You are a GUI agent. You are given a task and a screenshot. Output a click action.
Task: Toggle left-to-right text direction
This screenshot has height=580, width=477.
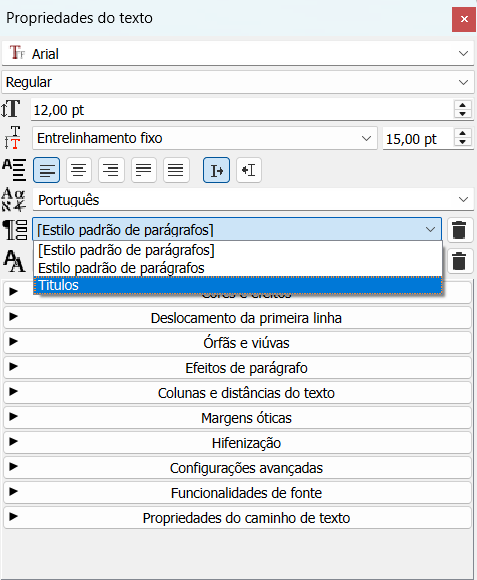[x=216, y=170]
